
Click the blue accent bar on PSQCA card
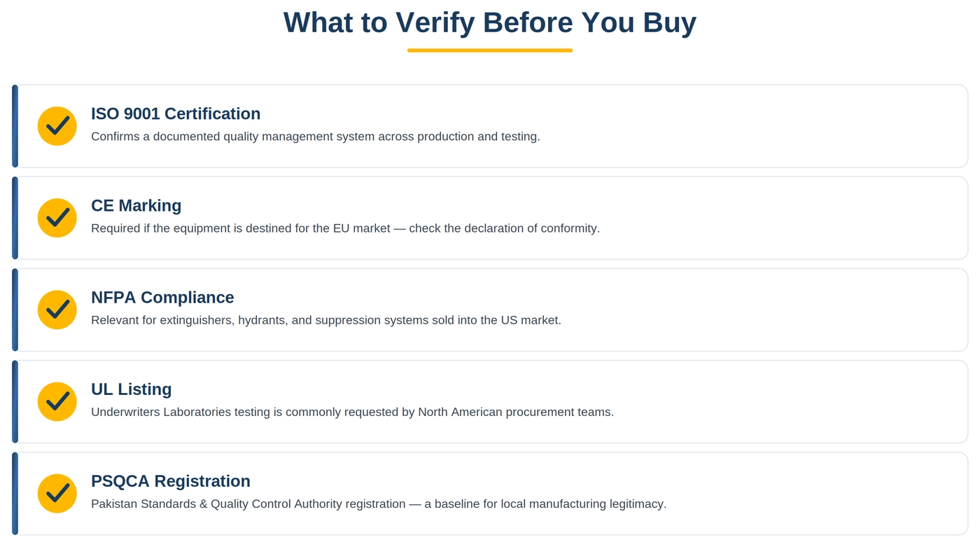15,493
